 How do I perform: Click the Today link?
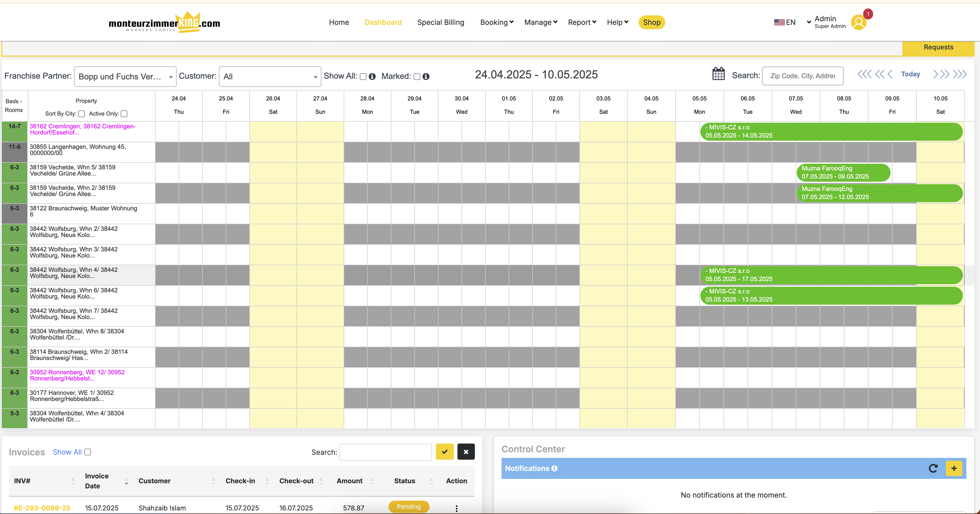pos(910,74)
